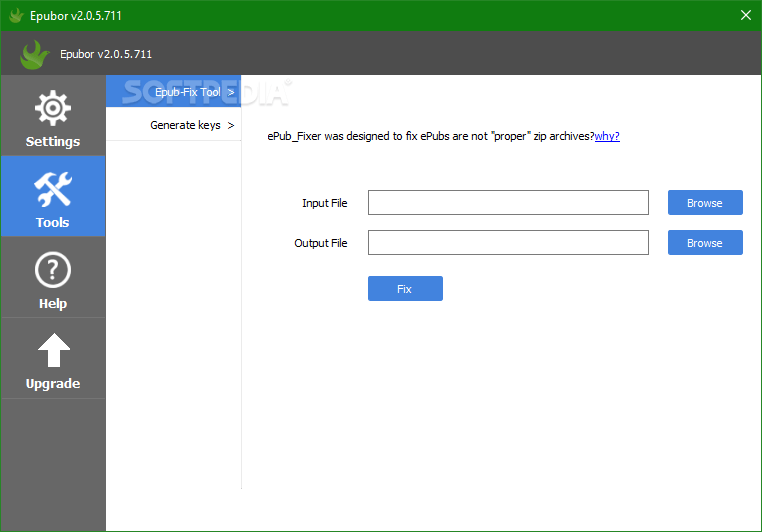The height and width of the screenshot is (532, 762).
Task: Click the ePub_Fixer description sentence
Action: 431,136
